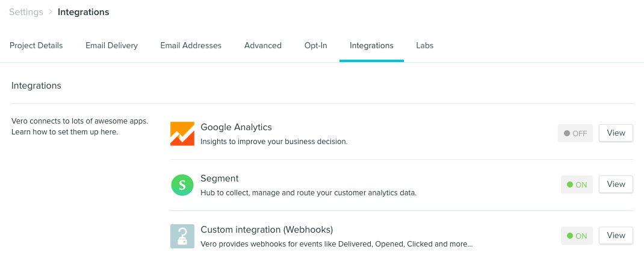This screenshot has width=644, height=261.
Task: Go to the Email Addresses tab
Action: [191, 45]
